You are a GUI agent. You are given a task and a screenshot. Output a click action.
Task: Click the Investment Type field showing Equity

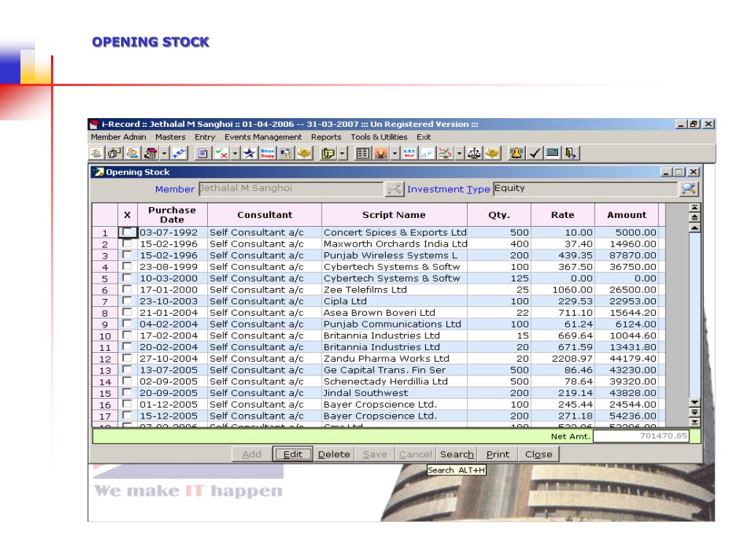pyautogui.click(x=585, y=189)
